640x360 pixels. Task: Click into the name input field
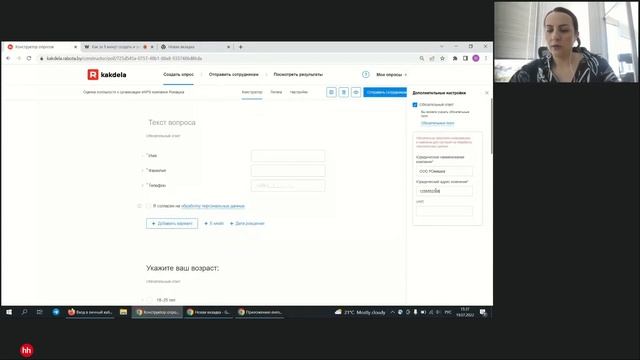(288, 156)
